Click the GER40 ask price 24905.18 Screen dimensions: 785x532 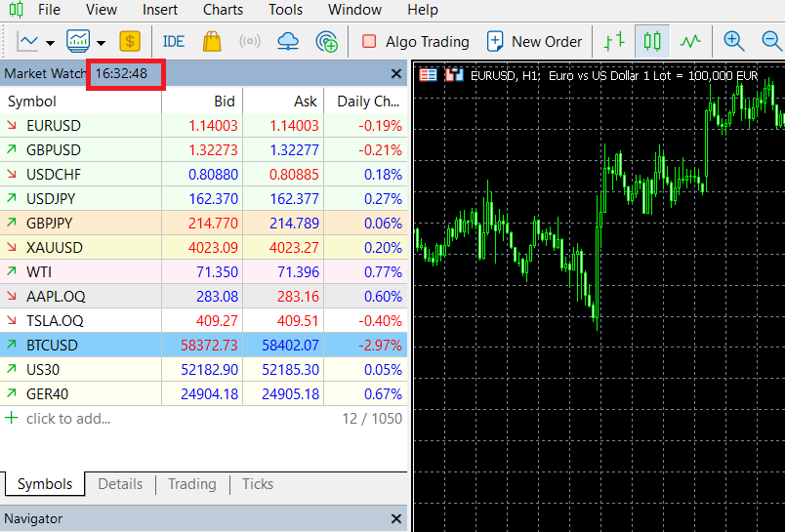tap(290, 394)
